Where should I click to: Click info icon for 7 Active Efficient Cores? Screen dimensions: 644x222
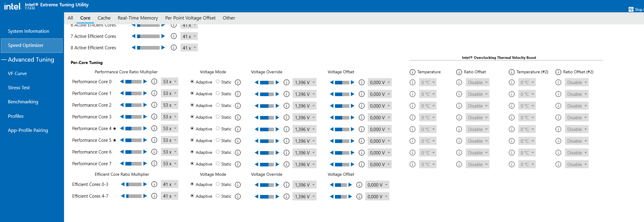coord(174,36)
